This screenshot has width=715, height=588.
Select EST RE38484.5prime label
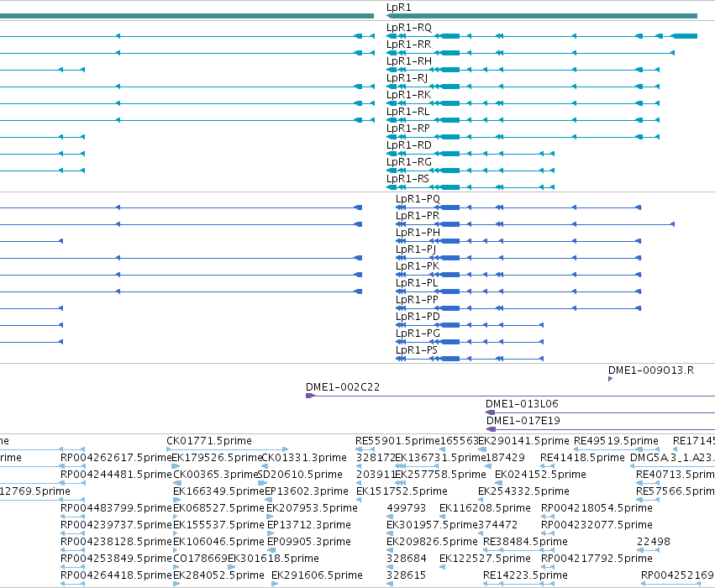pos(525,543)
